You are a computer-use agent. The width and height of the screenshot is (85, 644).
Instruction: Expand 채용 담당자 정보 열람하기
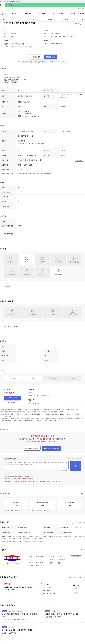(x=51, y=449)
